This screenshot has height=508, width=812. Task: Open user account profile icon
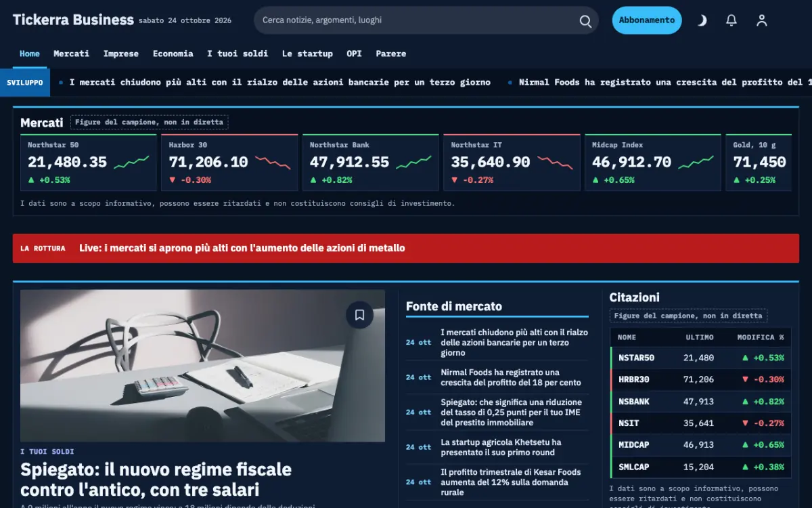[762, 20]
